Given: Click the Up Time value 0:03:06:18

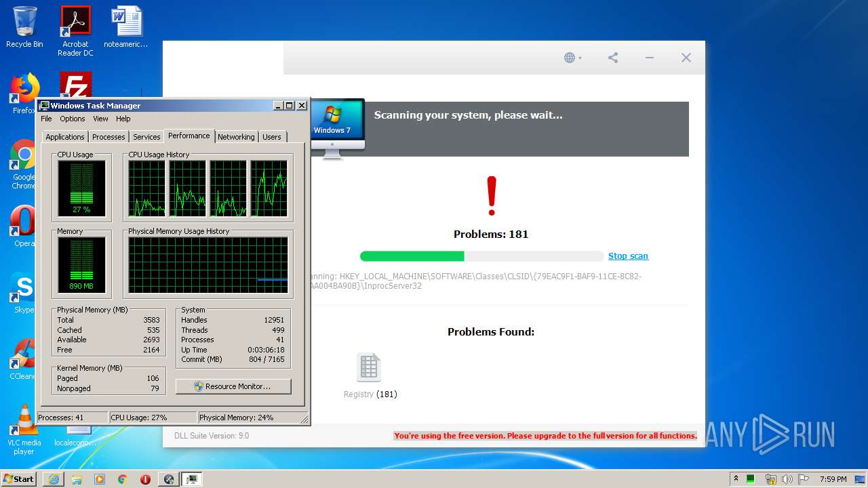Looking at the screenshot, I should (x=266, y=350).
